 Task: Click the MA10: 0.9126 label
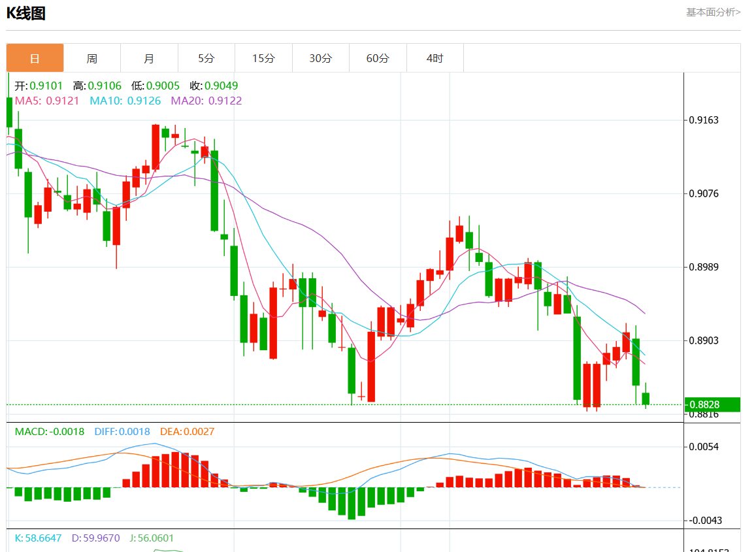pos(125,101)
